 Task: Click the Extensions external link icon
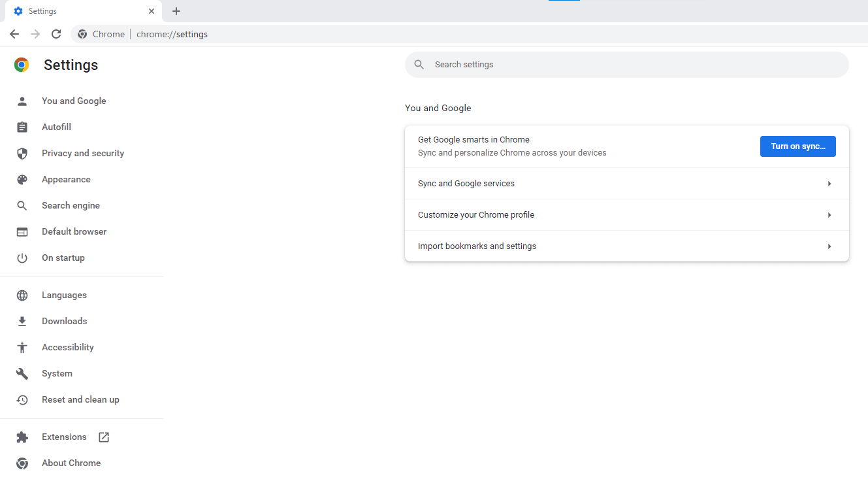104,437
